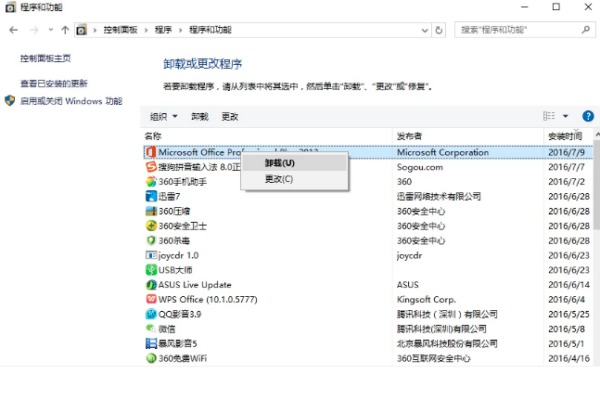Click the 迅雷7 program icon
This screenshot has width=600, height=413.
(x=150, y=197)
